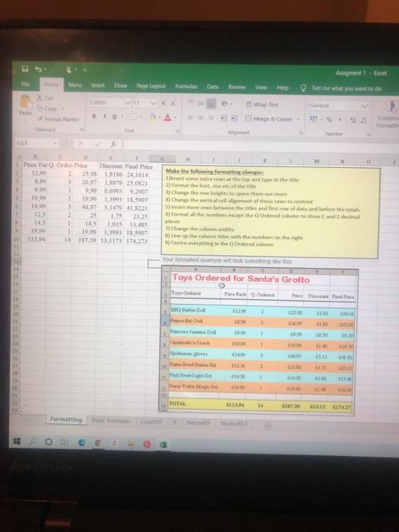Viewport: 399px width, 532px height.
Task: Click Merge & Center
Action: [x=269, y=119]
